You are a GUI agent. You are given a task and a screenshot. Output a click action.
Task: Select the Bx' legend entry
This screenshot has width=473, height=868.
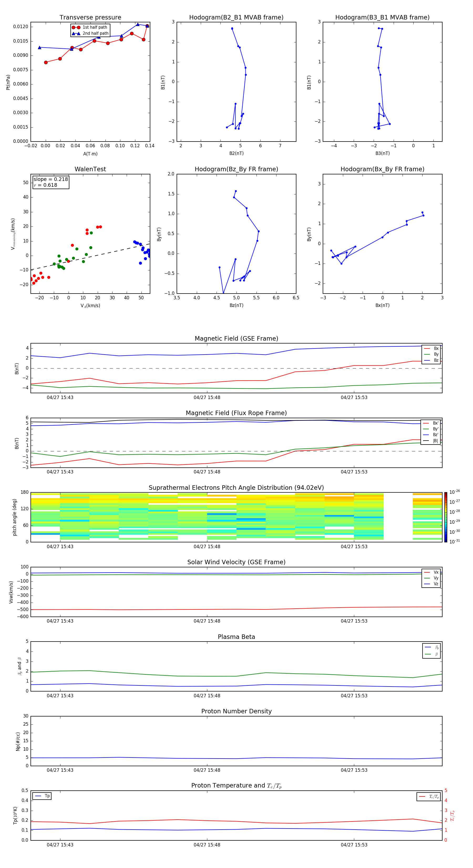pos(431,423)
